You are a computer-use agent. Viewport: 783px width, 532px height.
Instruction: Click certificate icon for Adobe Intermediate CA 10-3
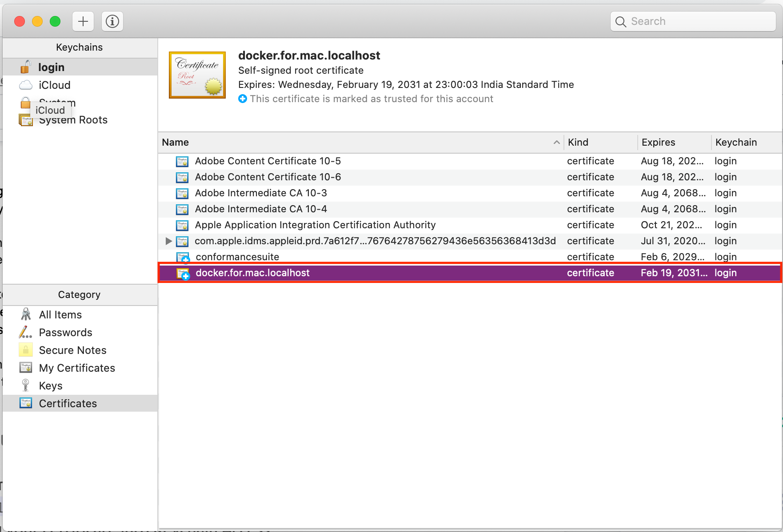tap(182, 193)
